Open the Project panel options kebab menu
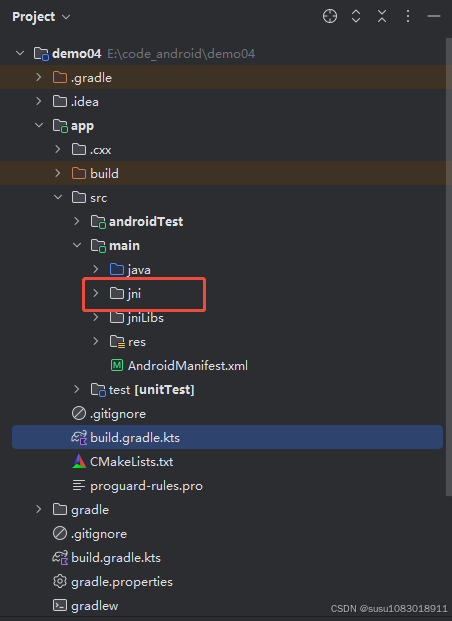Screen dimensions: 452x621 (x=408, y=16)
